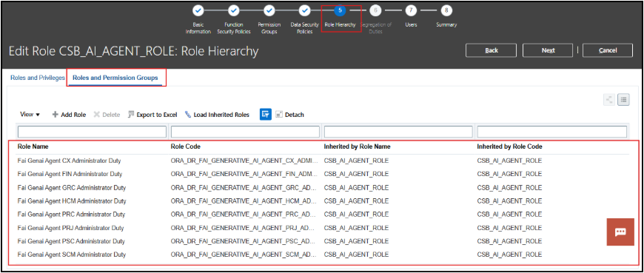The image size is (644, 273).
Task: Click the Basic Information step checkmark
Action: coord(198,10)
